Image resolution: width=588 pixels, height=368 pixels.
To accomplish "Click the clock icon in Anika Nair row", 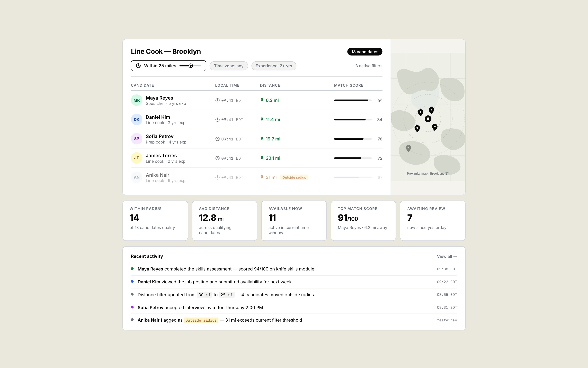I will [217, 177].
